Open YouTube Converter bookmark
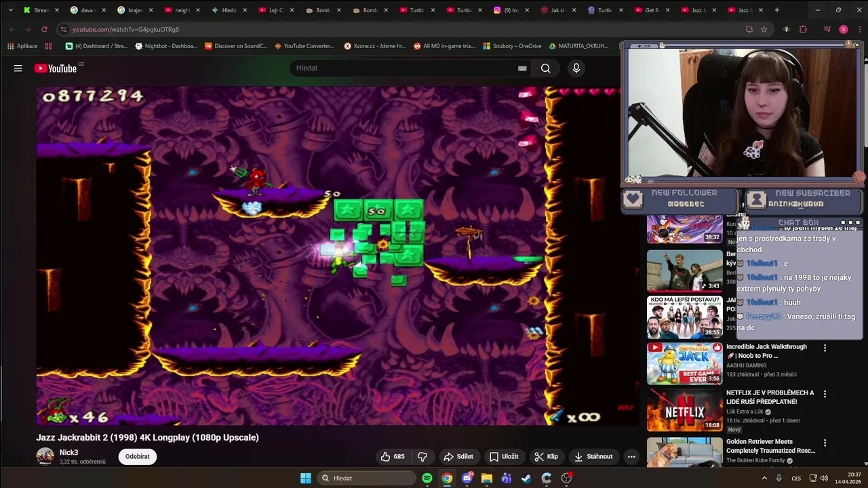 click(304, 46)
